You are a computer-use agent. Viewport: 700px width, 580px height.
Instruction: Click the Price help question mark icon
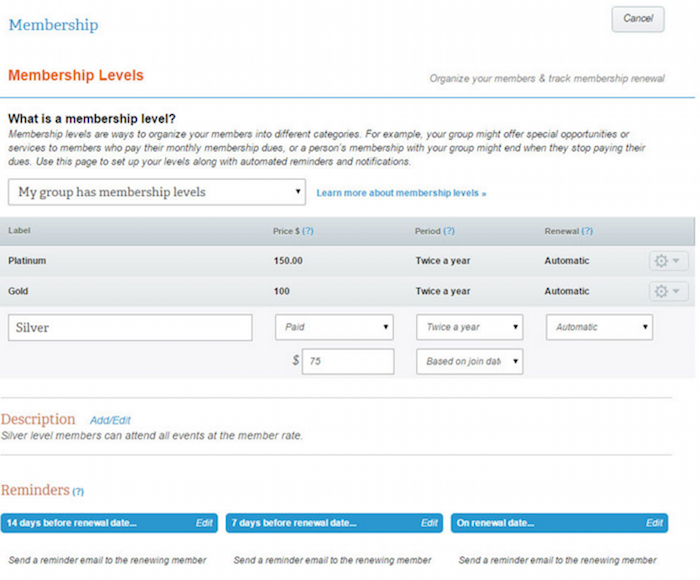(x=308, y=231)
